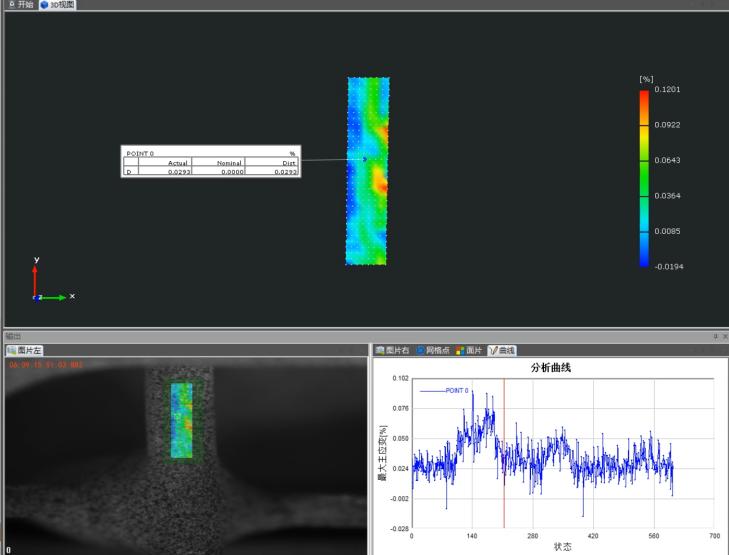
Task: Click the strain color scale bar
Action: [644, 178]
